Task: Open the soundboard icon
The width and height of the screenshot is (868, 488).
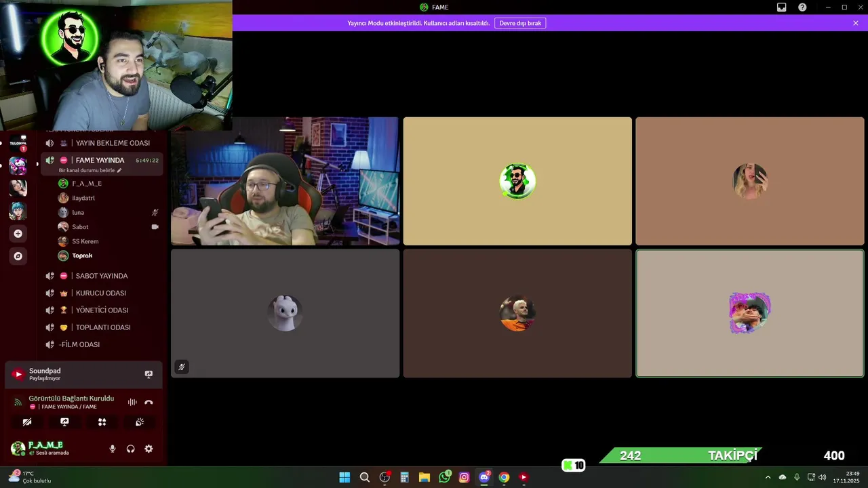Action: pyautogui.click(x=139, y=422)
